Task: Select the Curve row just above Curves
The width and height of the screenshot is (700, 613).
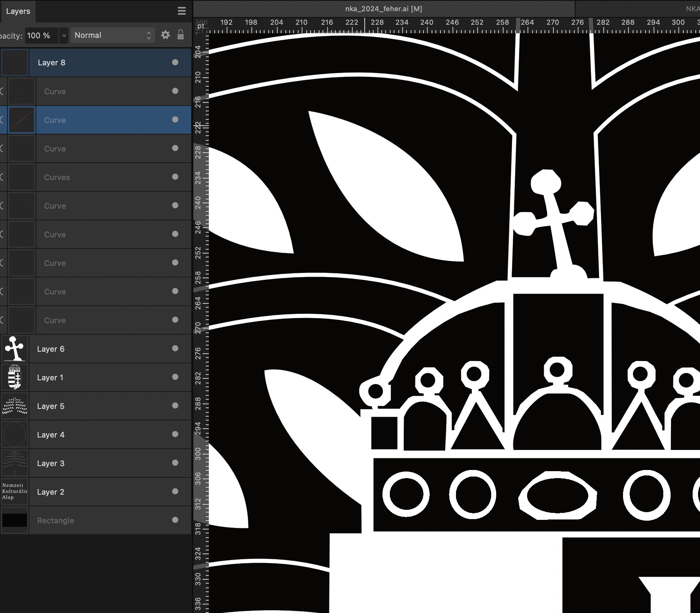Action: pyautogui.click(x=96, y=148)
